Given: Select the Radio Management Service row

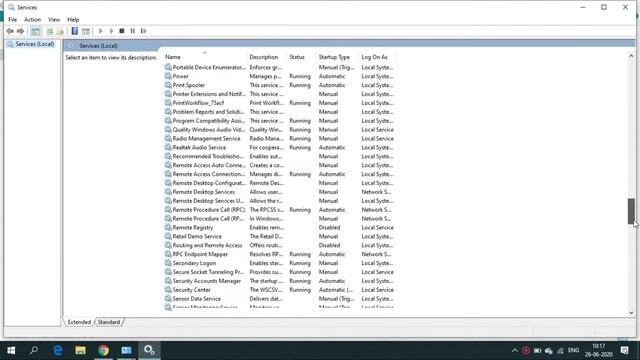Looking at the screenshot, I should coord(280,139).
